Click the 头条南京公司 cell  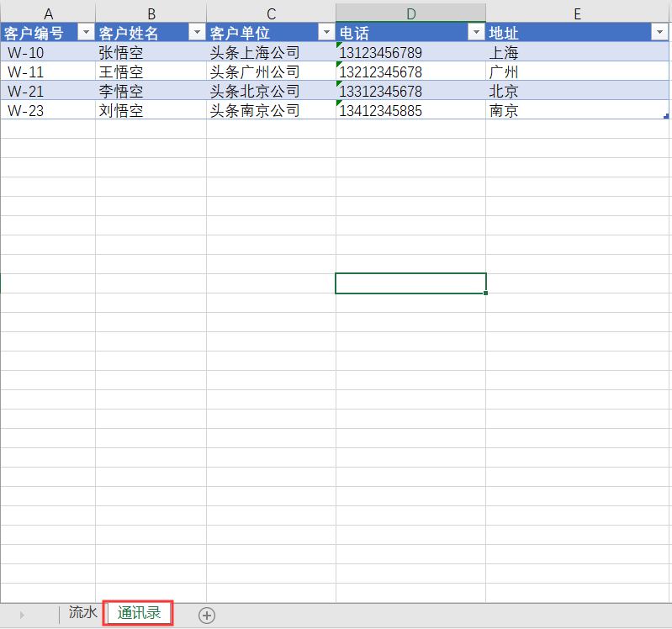[271, 110]
